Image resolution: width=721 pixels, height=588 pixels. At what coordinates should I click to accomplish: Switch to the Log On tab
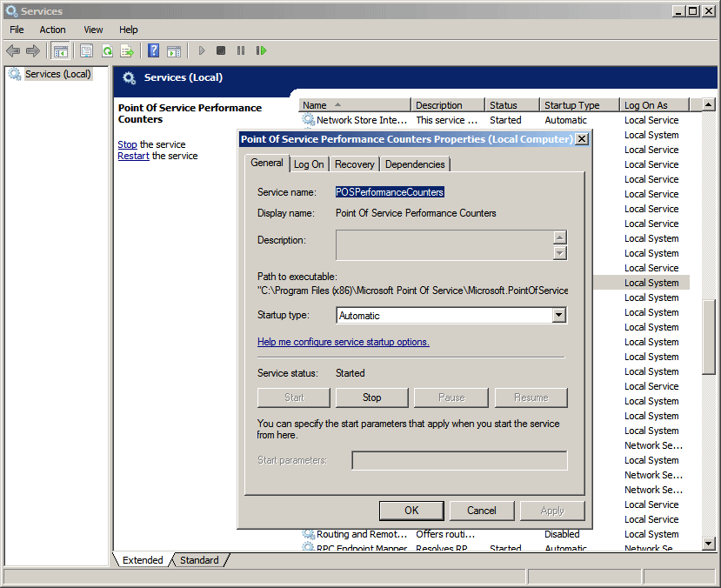tap(308, 164)
